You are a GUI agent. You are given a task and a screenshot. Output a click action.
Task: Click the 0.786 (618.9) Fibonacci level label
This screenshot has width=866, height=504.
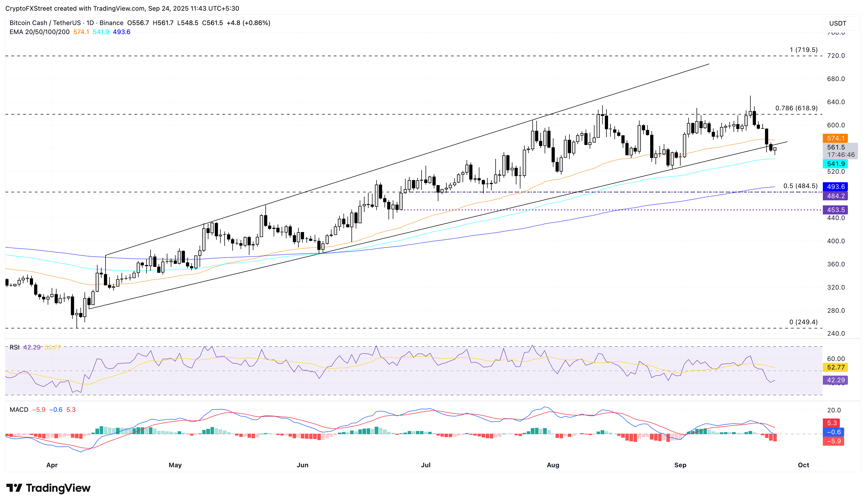pyautogui.click(x=796, y=108)
